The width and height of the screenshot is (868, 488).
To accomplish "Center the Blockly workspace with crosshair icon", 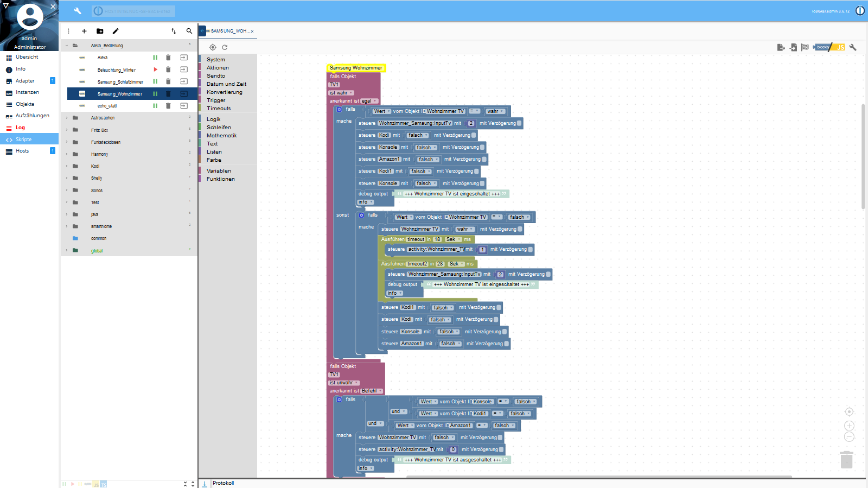I will tap(849, 412).
